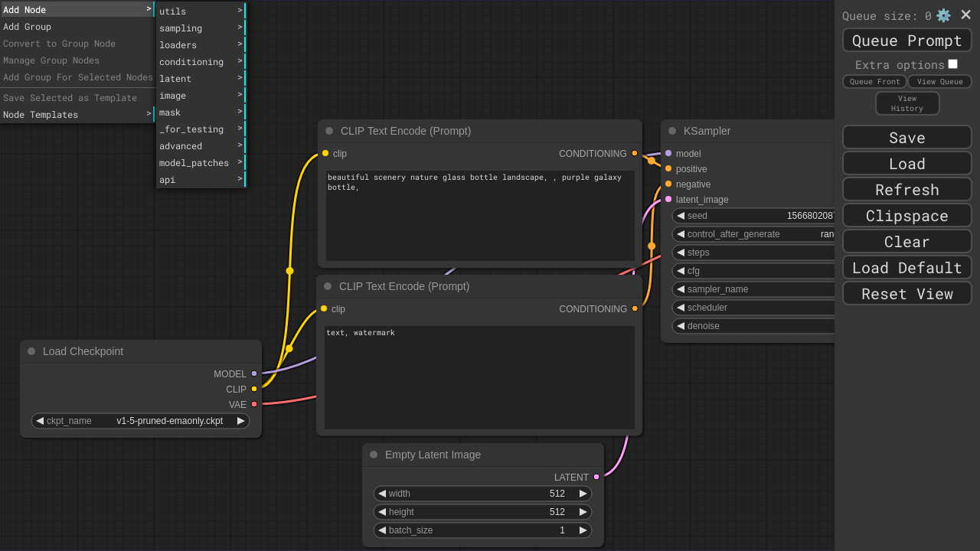Expand the conditioning submenu
This screenshot has width=980, height=551.
[x=200, y=62]
